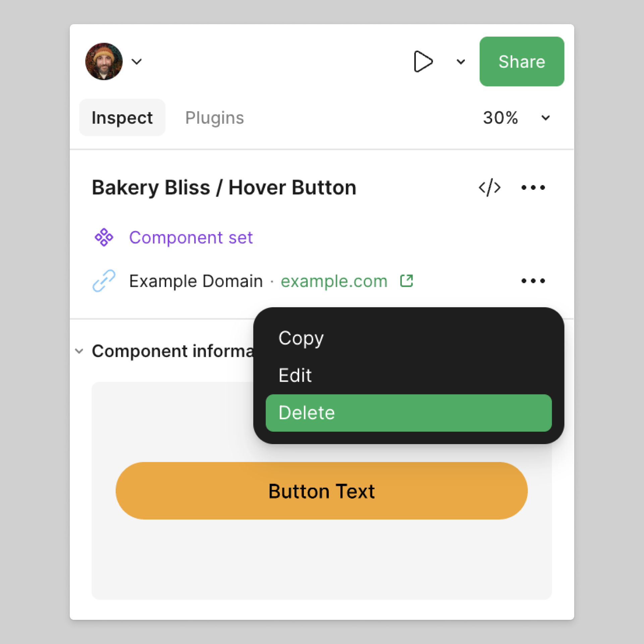The width and height of the screenshot is (644, 644).
Task: Click the 30% zoom value
Action: (500, 118)
